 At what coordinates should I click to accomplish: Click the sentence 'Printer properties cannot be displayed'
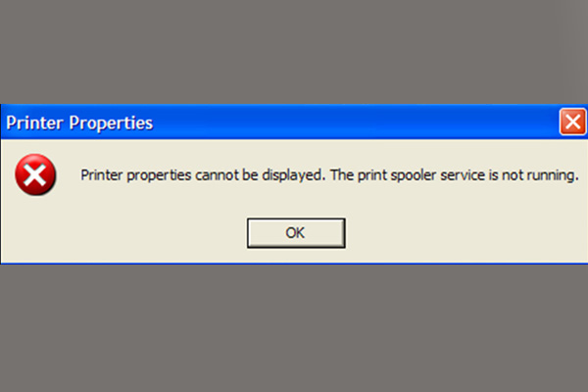(x=201, y=175)
